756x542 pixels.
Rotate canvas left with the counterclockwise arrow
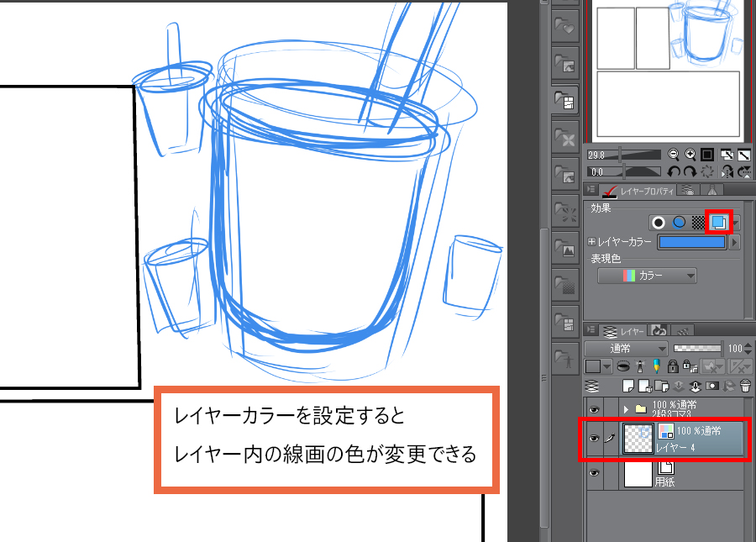tap(673, 171)
